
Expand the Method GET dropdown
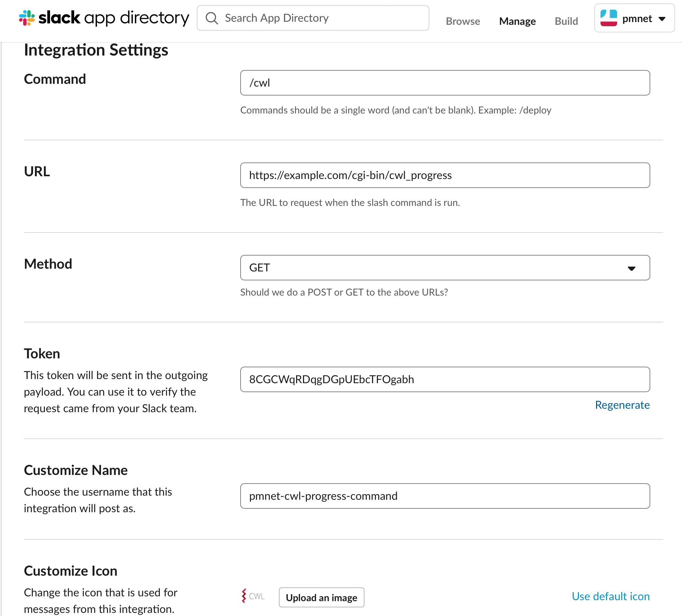coord(445,268)
